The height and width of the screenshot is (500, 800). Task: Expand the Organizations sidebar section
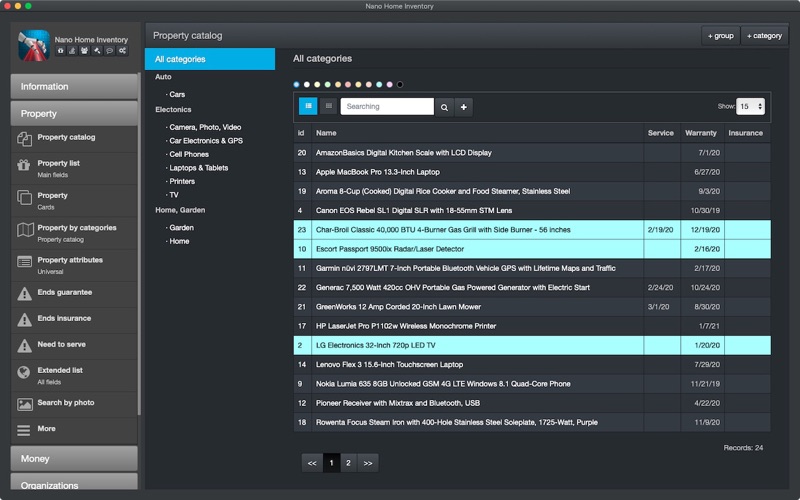(74, 482)
